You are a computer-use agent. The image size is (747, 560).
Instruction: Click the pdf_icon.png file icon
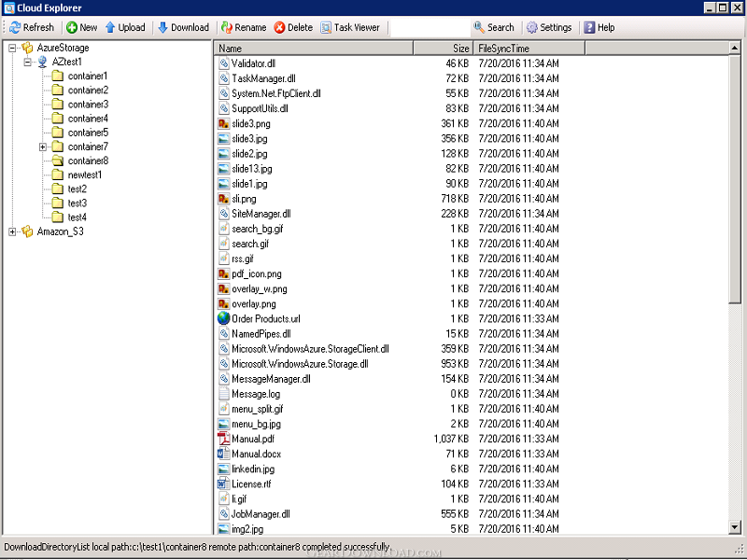coord(223,273)
